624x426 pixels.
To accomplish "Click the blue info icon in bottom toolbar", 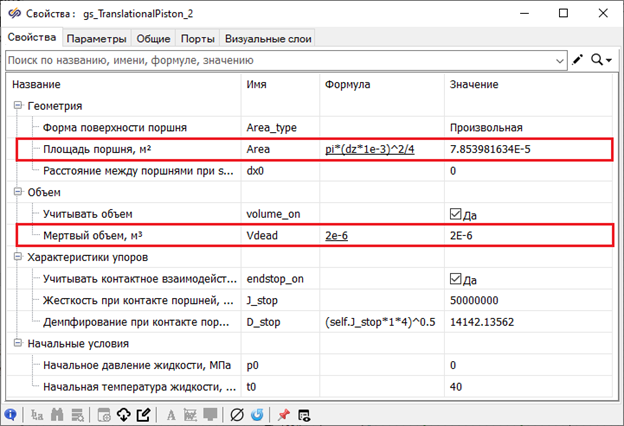I will 10,413.
